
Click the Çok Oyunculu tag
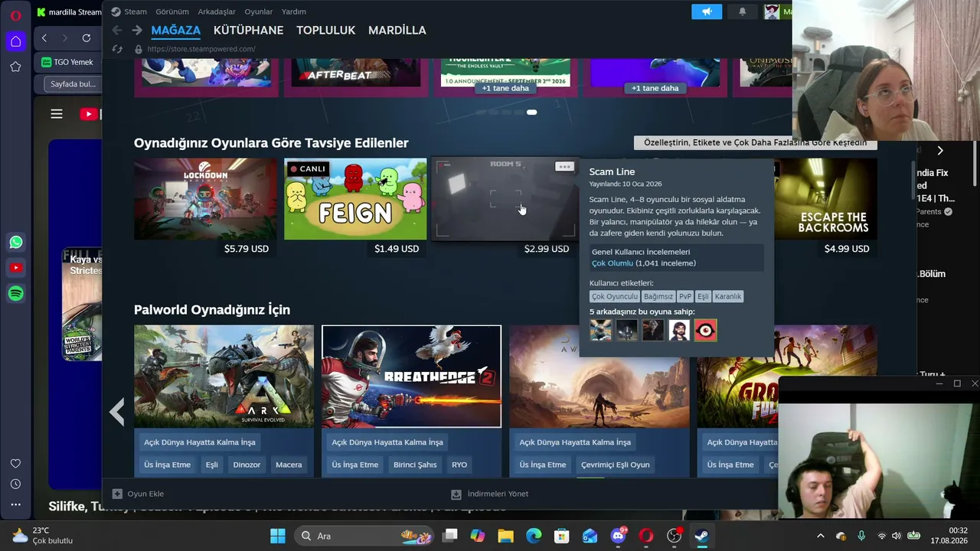pyautogui.click(x=615, y=296)
